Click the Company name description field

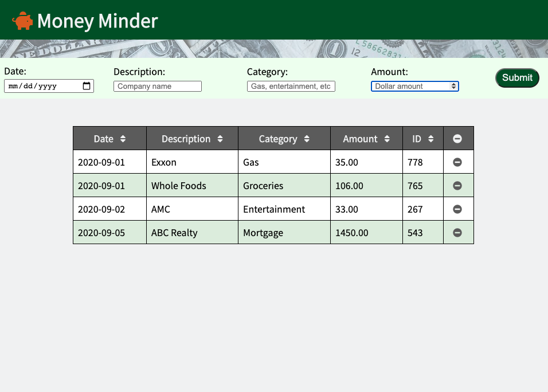pos(157,86)
